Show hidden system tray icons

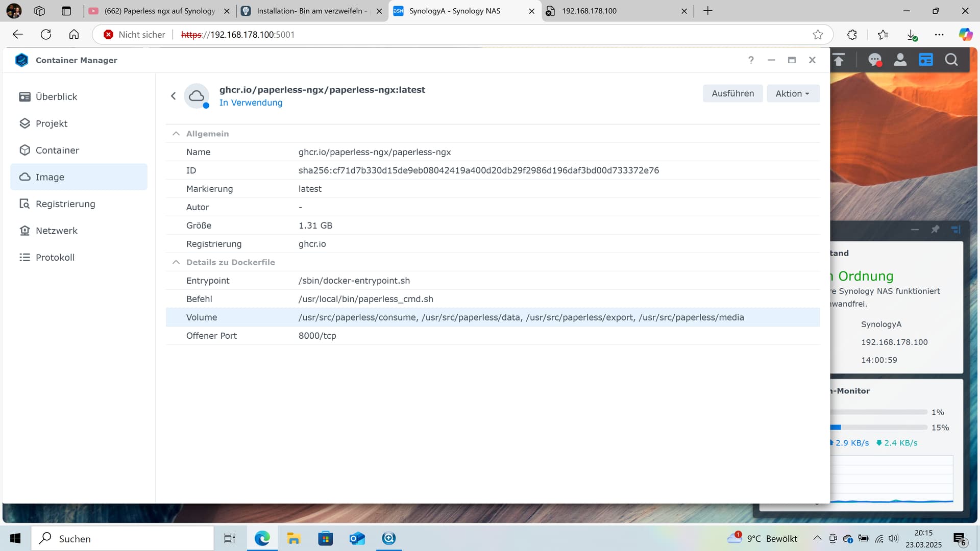tap(817, 538)
